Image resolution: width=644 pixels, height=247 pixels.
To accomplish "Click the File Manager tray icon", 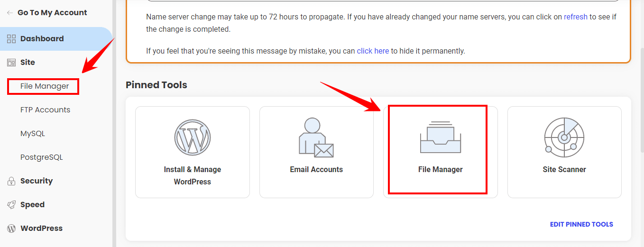I will [x=440, y=137].
